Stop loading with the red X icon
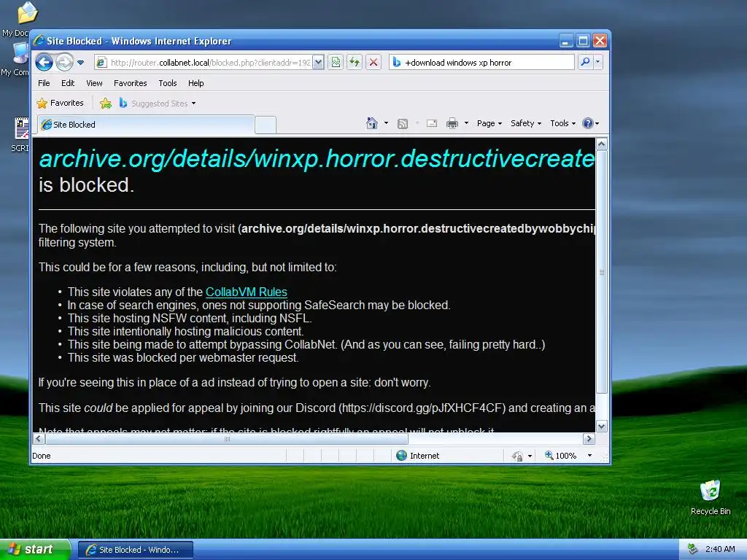This screenshot has width=747, height=560. (373, 63)
